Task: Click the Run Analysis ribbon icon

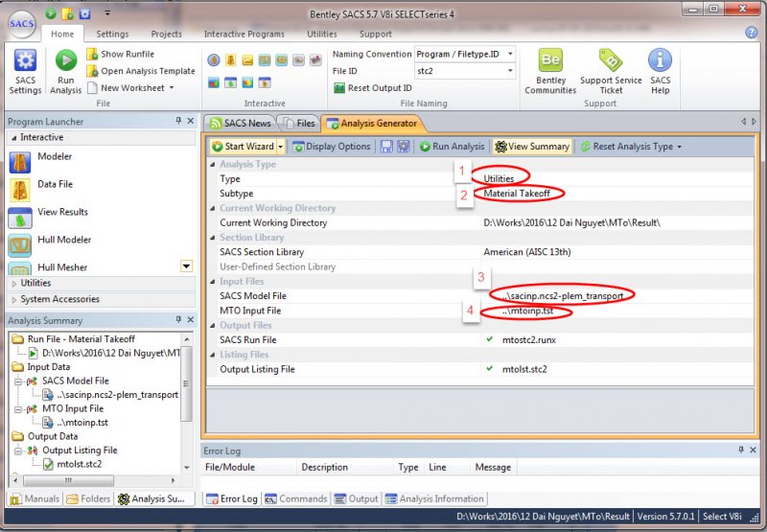Action: [x=65, y=71]
